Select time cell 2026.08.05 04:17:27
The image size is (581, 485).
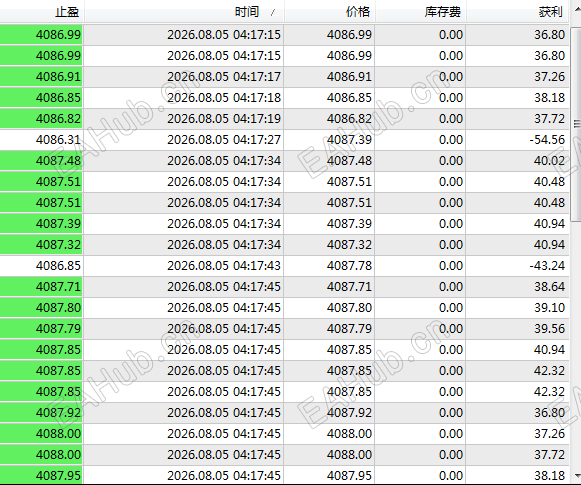[x=184, y=140]
